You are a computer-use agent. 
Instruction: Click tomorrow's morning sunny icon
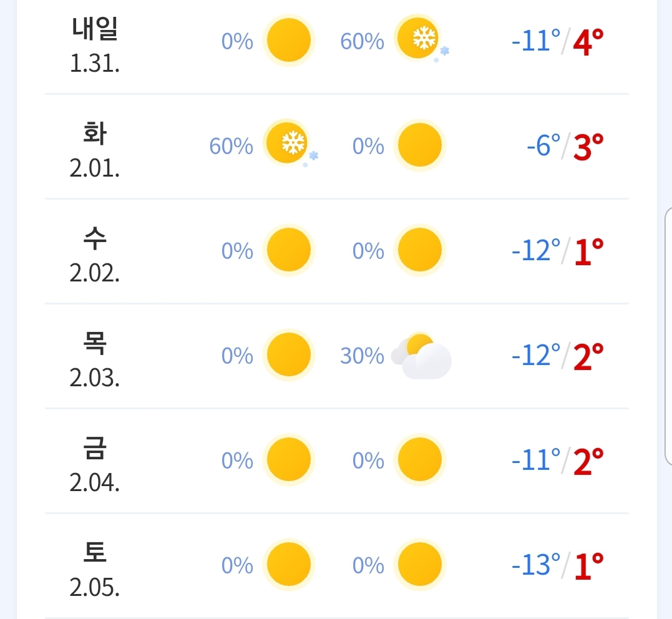pos(288,41)
